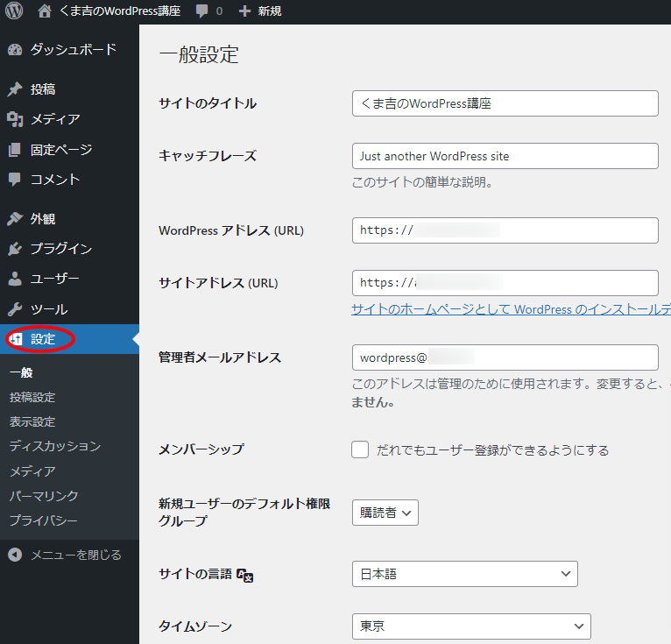Focus the WordPress アドレス (URL) field
This screenshot has width=671, height=644.
pyautogui.click(x=505, y=230)
